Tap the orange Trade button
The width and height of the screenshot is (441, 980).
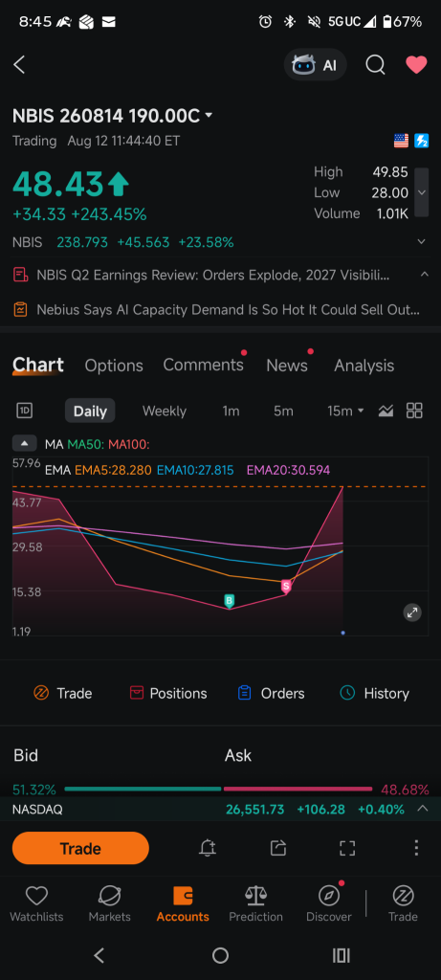[80, 848]
